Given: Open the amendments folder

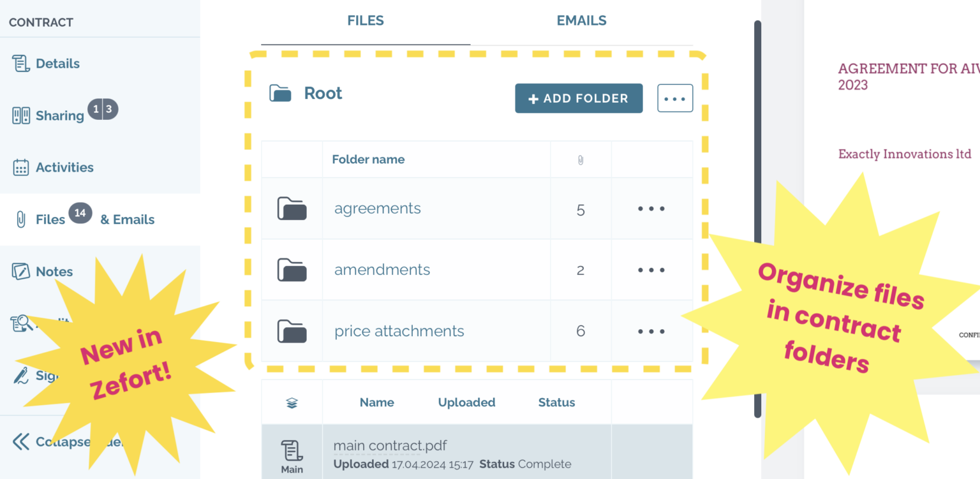Looking at the screenshot, I should (x=382, y=269).
